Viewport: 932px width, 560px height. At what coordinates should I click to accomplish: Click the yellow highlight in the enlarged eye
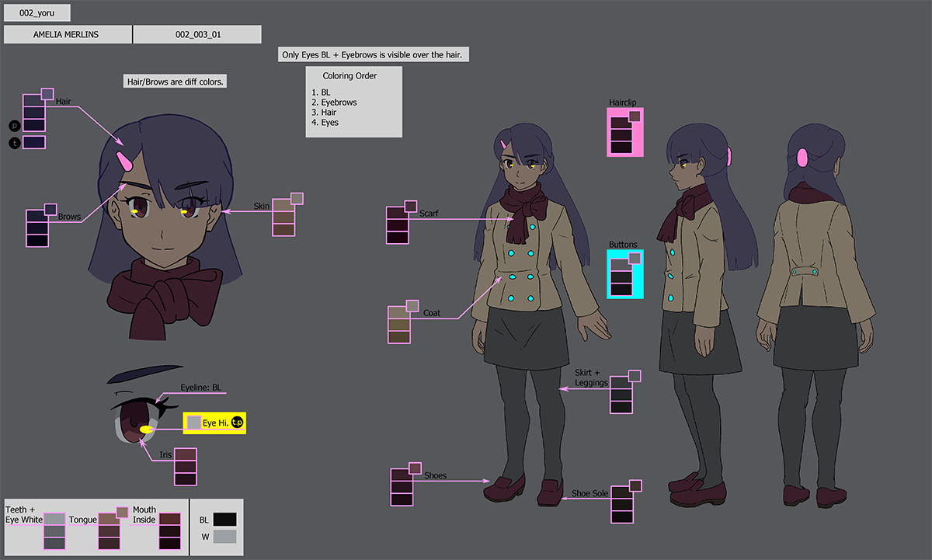tap(146, 429)
